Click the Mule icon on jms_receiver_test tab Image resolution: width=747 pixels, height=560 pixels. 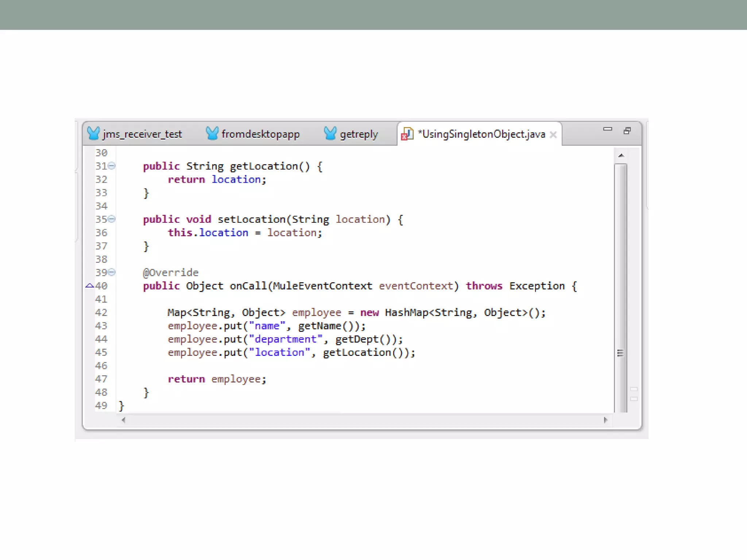click(93, 133)
